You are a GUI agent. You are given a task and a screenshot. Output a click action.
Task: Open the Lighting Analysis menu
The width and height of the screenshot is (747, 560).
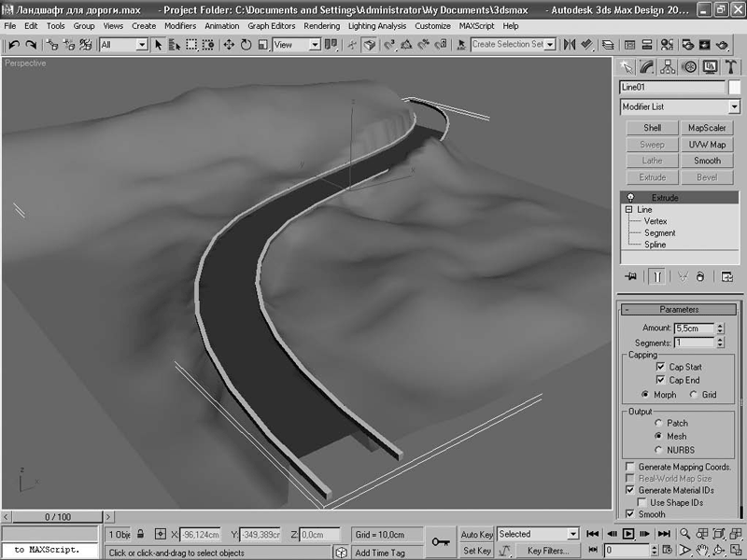point(377,26)
